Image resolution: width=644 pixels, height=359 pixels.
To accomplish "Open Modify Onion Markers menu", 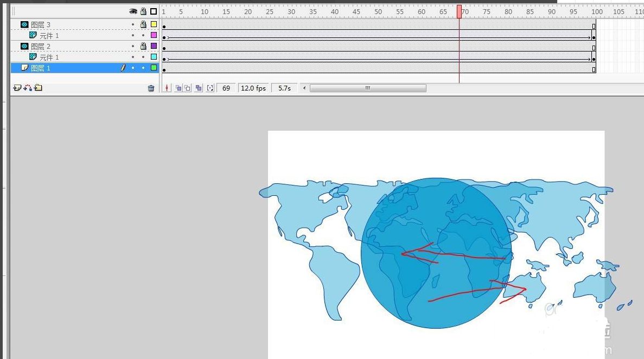I will 210,88.
